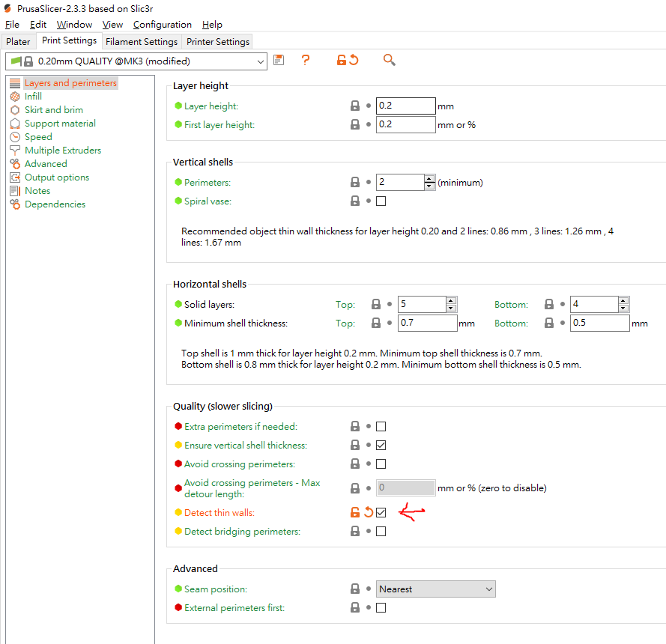This screenshot has height=644, width=666.
Task: Click lock icon for Detect bridging perimeters
Action: pos(355,531)
